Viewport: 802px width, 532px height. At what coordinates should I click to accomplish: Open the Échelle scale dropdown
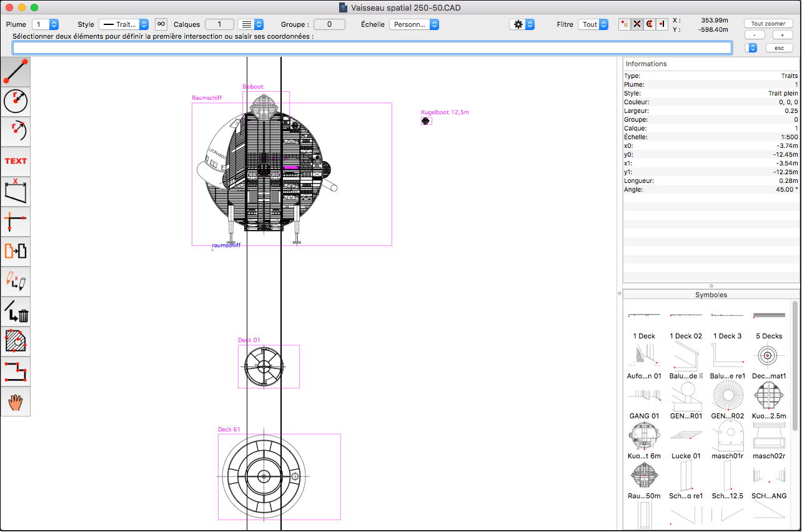pos(414,24)
